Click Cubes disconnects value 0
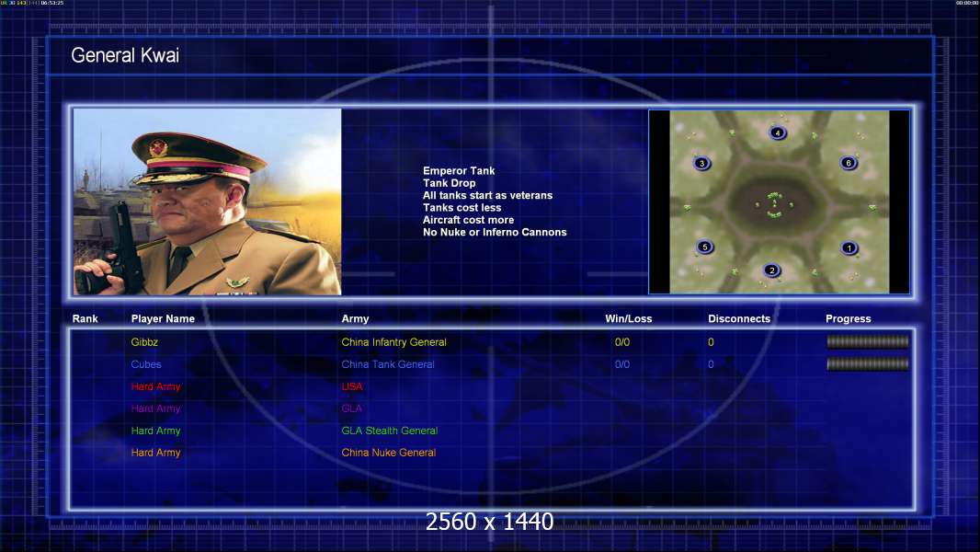 coord(711,364)
